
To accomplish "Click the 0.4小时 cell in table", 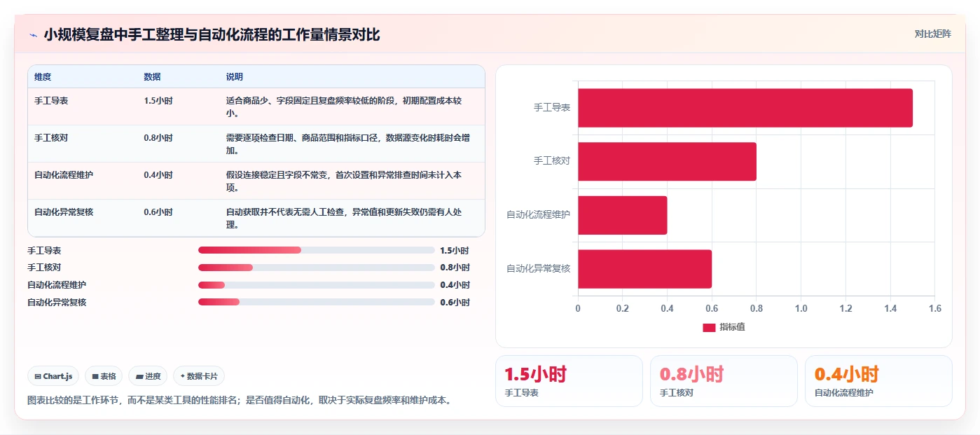I will [158, 175].
